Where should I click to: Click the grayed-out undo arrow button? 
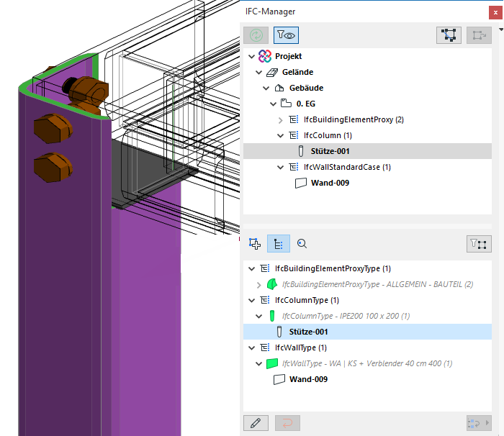287,423
